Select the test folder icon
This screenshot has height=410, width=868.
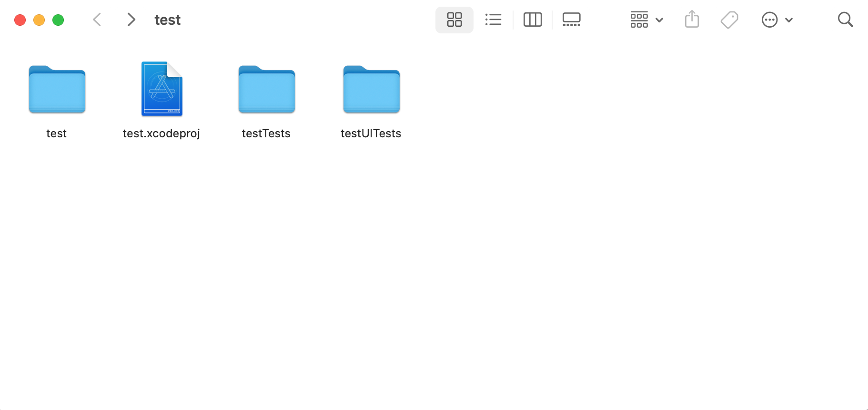coord(57,90)
